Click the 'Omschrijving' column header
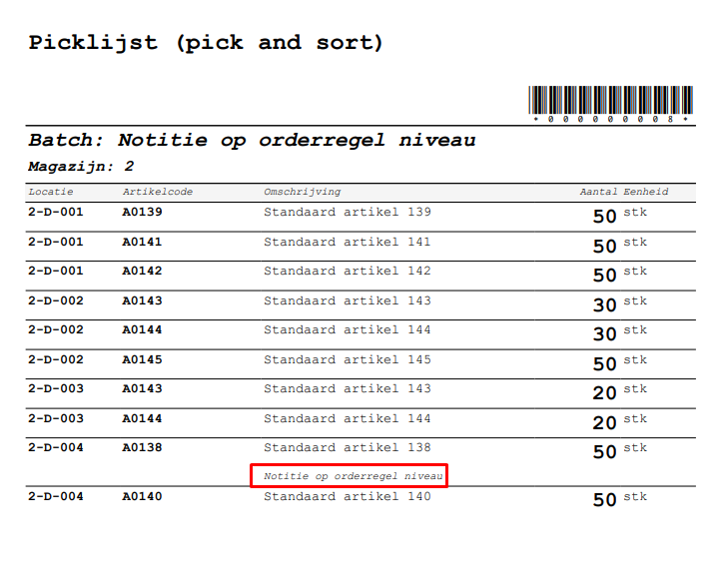Image resolution: width=728 pixels, height=586 pixels. [x=303, y=192]
